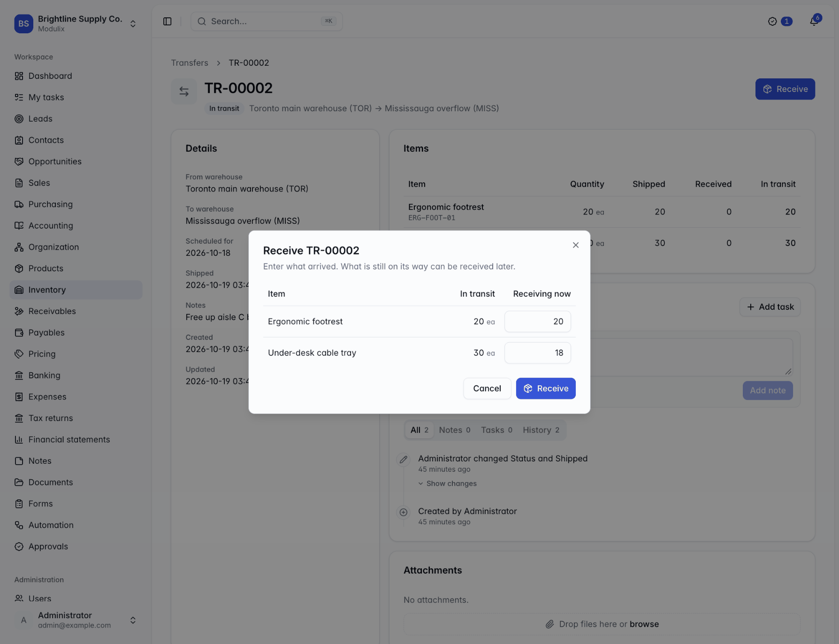Open Financial statements in sidebar

pos(76,440)
